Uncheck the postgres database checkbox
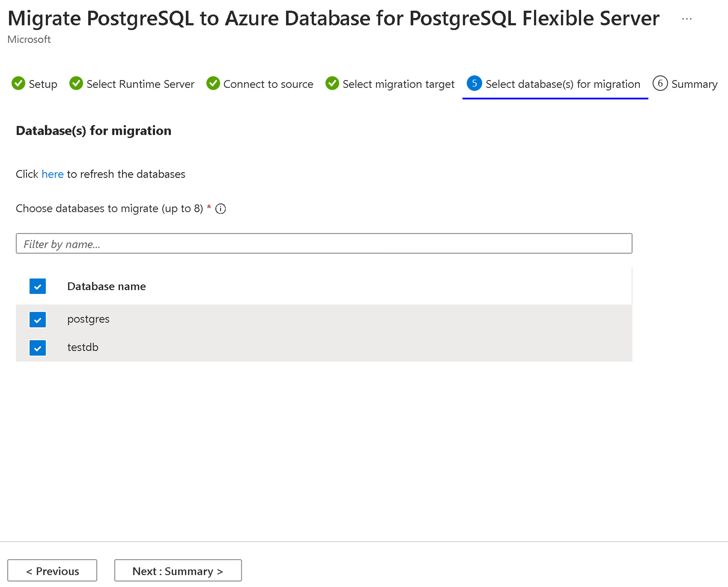Viewport: 728px width, 587px height. (37, 319)
